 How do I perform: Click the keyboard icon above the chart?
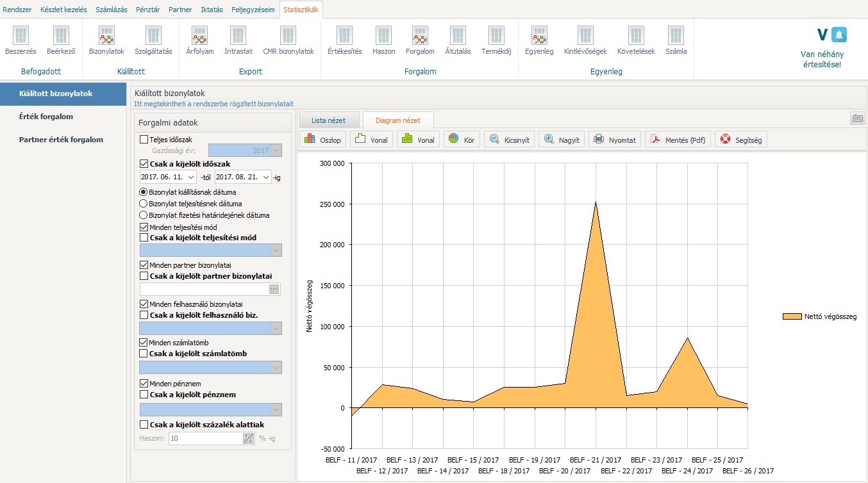pyautogui.click(x=857, y=118)
